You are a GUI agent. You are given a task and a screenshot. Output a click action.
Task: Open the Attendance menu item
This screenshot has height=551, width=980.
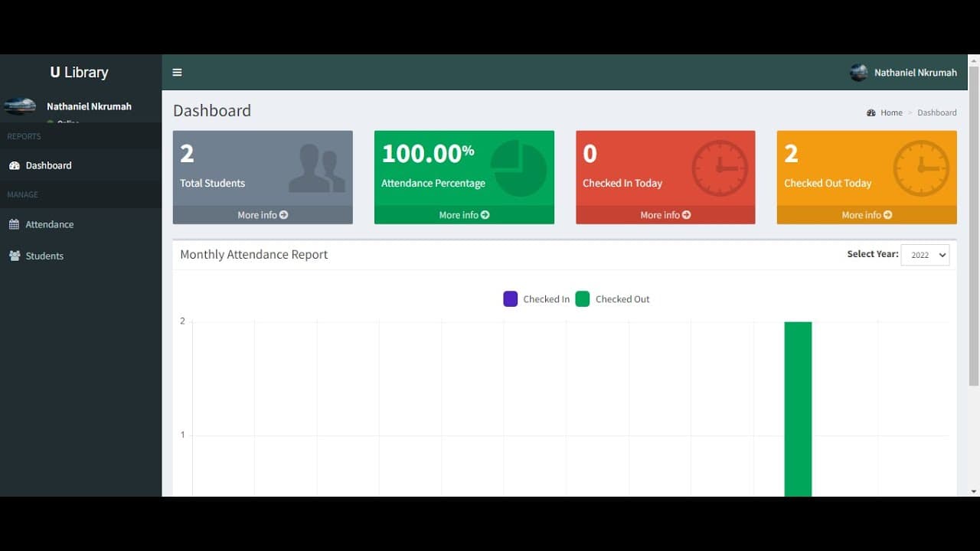point(50,224)
